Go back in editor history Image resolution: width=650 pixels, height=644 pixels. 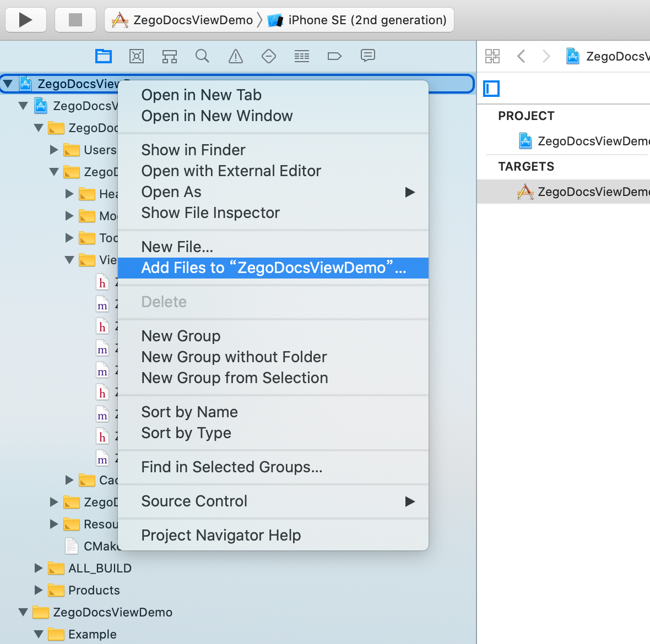coord(522,56)
